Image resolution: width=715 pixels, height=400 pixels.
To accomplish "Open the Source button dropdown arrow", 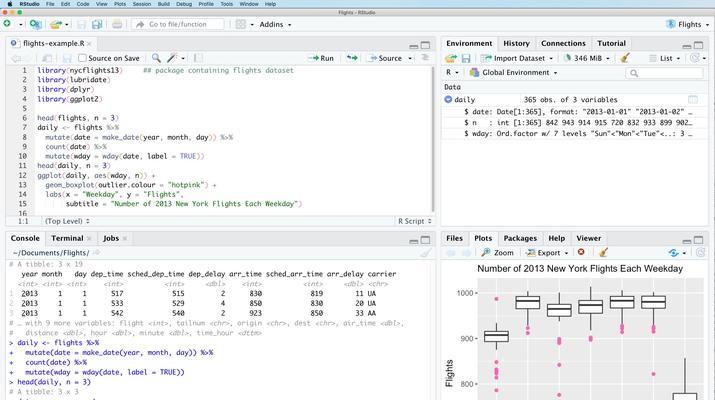I will click(x=409, y=58).
